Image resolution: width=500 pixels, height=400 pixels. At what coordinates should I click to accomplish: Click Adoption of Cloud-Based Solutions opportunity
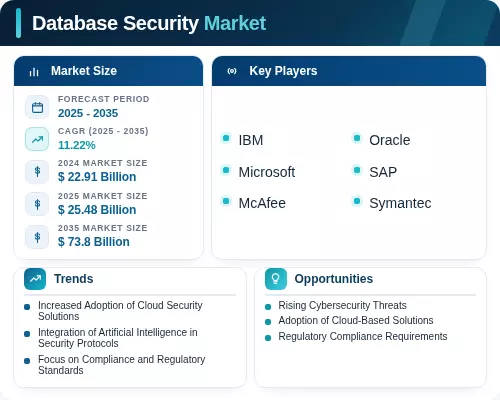coord(356,320)
